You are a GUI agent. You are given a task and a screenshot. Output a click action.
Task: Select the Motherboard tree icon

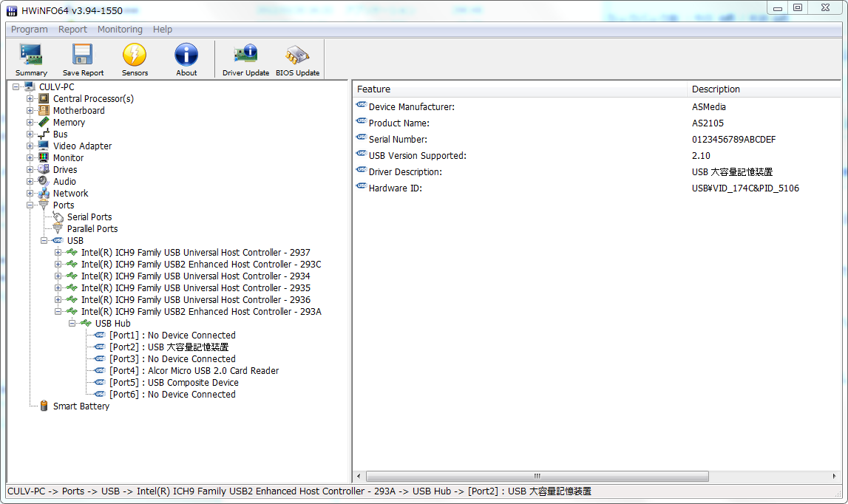(x=44, y=110)
